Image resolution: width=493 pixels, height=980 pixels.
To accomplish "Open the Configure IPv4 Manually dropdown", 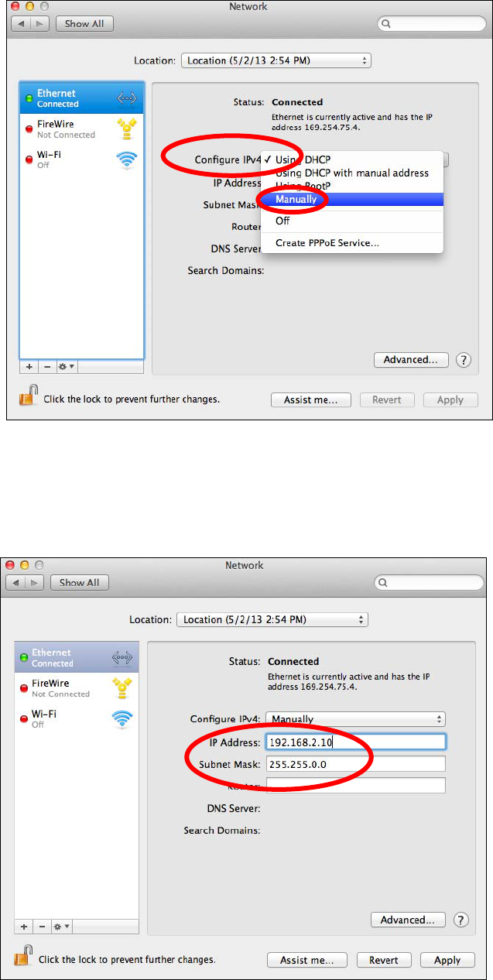I will [356, 718].
